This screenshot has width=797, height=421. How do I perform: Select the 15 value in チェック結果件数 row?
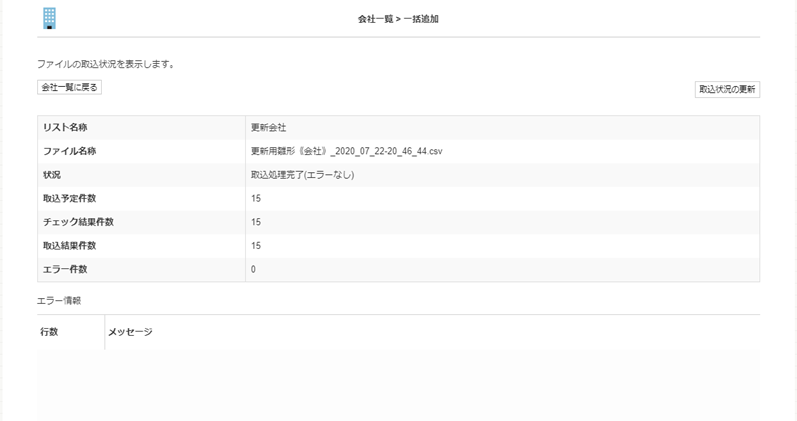coord(256,222)
